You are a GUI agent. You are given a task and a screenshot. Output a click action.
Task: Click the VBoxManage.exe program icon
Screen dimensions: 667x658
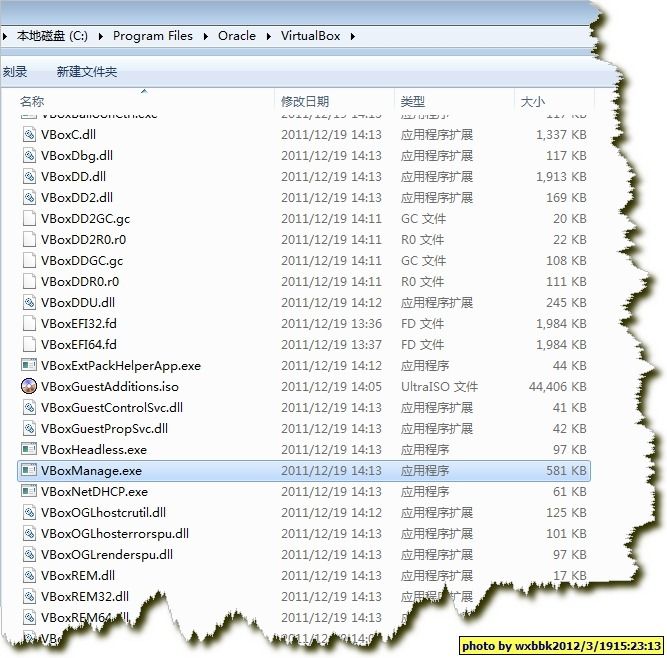tap(29, 470)
